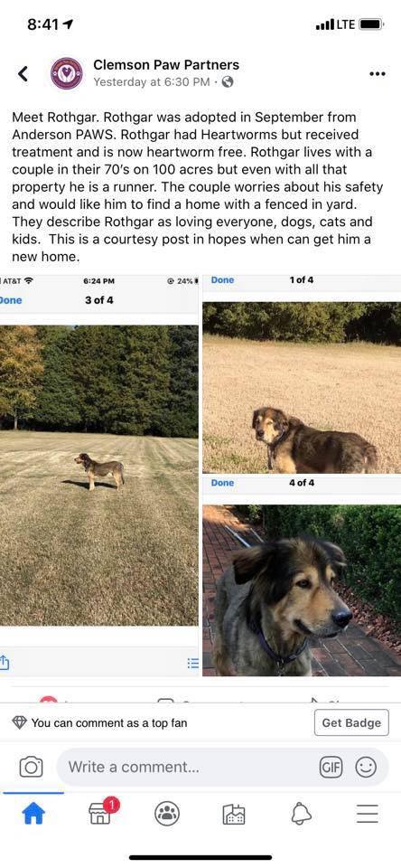Tap the globe privacy icon

pyautogui.click(x=227, y=82)
